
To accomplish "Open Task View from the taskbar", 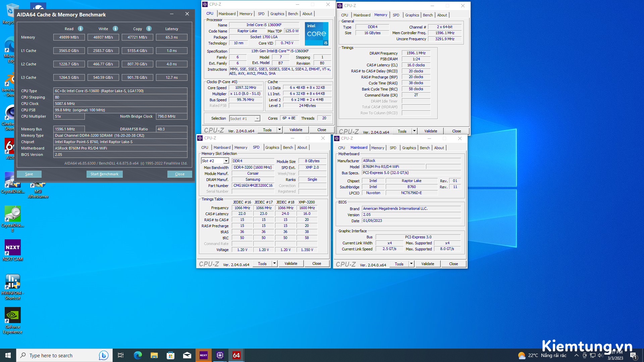I will (x=121, y=355).
